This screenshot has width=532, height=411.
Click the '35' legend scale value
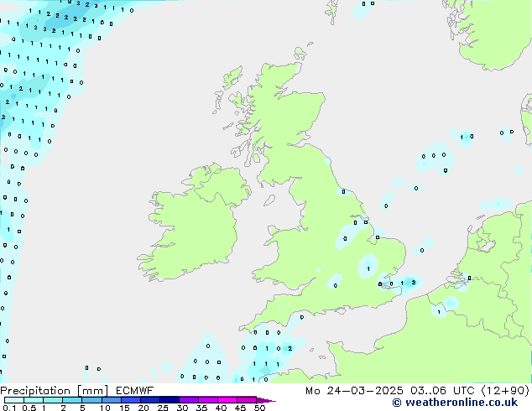click(x=201, y=408)
